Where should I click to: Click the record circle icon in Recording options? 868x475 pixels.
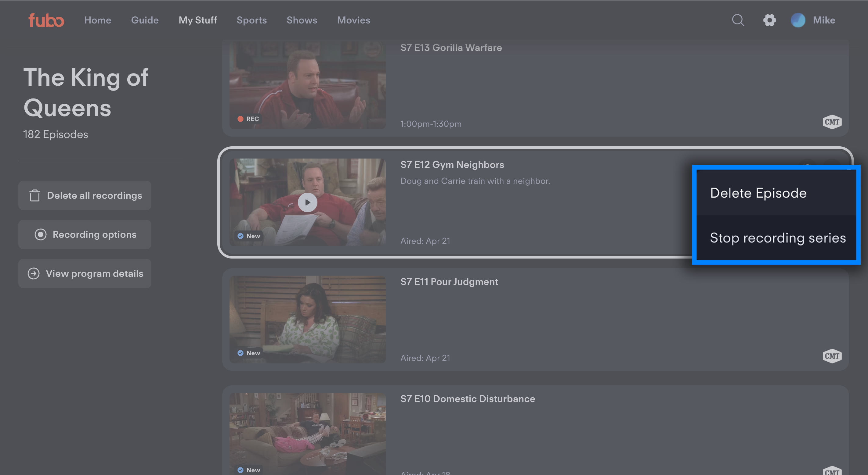point(40,234)
